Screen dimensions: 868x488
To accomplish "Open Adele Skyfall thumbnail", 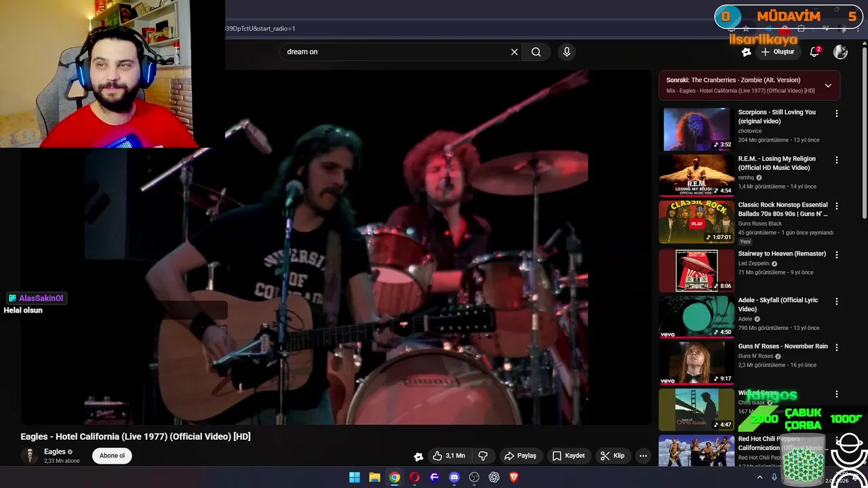I will (696, 317).
